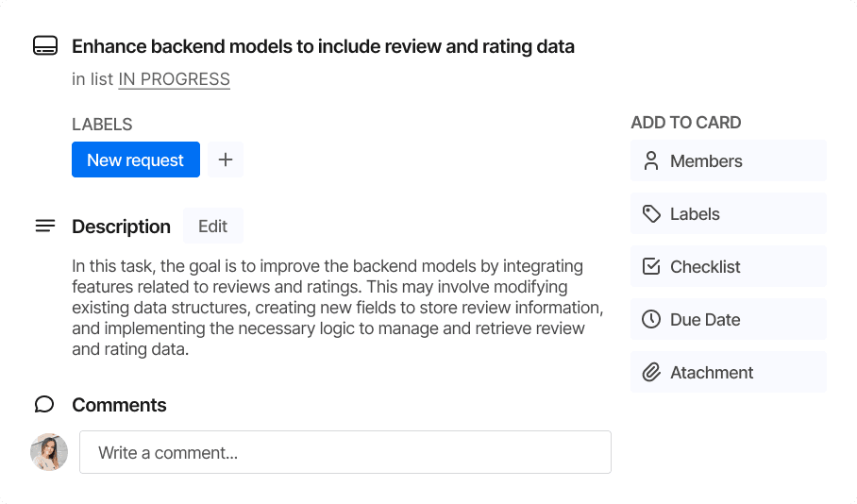Screen dimensions: 857x504
Task: Add a Checklist to the card
Action: (x=728, y=267)
